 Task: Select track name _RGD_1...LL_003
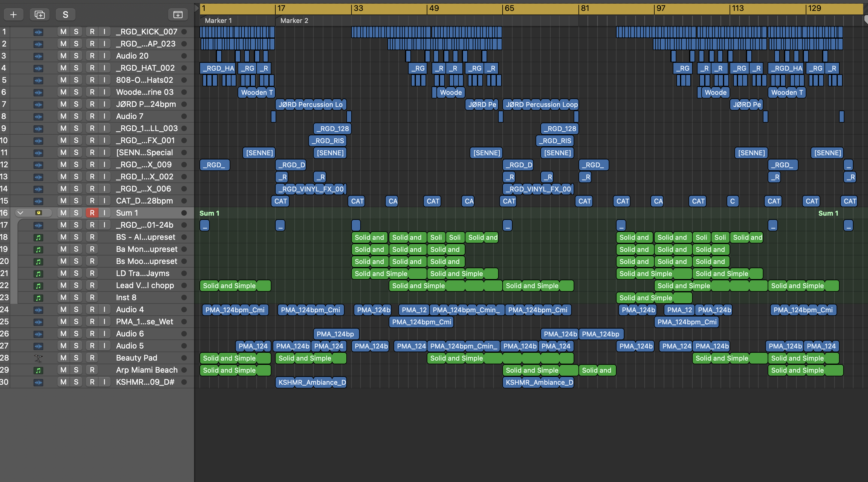147,128
